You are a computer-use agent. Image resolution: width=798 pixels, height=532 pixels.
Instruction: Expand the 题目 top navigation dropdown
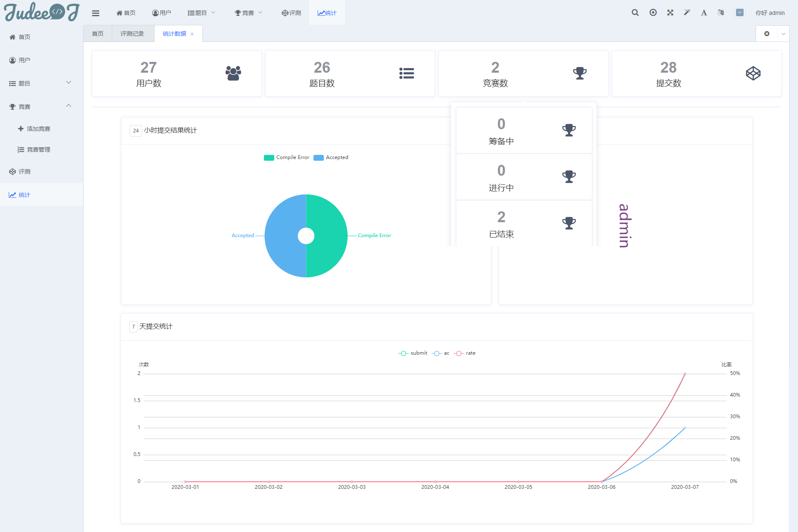[x=202, y=13]
